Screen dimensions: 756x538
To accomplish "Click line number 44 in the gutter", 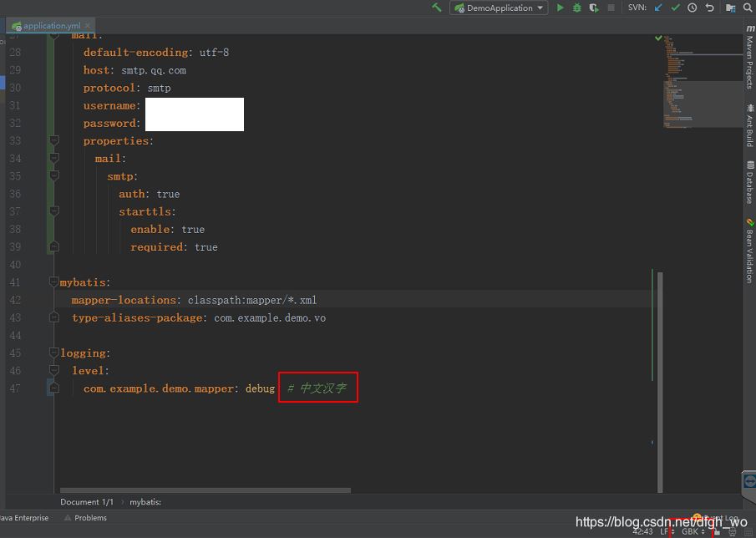I will 15,335.
